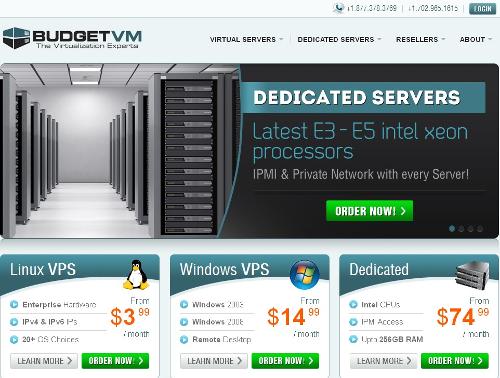500x378 pixels.
Task: Click bullet icon beside Remote Desktop
Action: tap(184, 340)
